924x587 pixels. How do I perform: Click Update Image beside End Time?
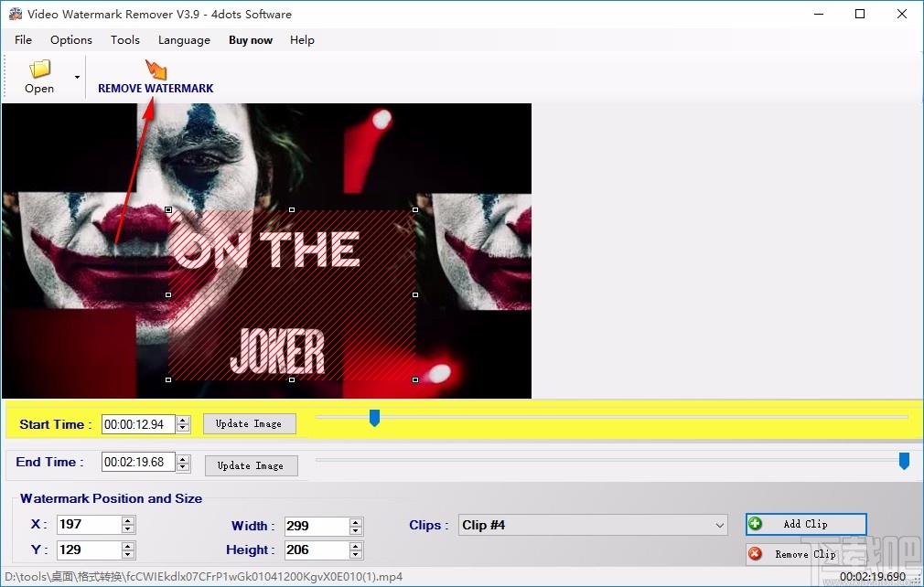point(251,465)
